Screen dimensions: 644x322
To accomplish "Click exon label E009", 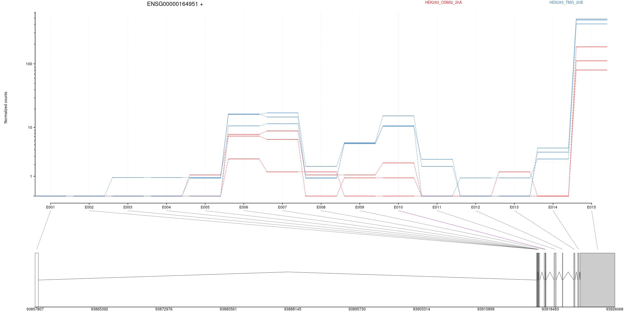I will coord(360,207).
